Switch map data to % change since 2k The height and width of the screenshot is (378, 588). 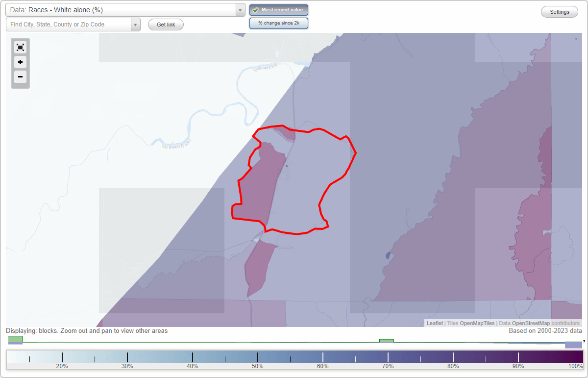pyautogui.click(x=278, y=23)
